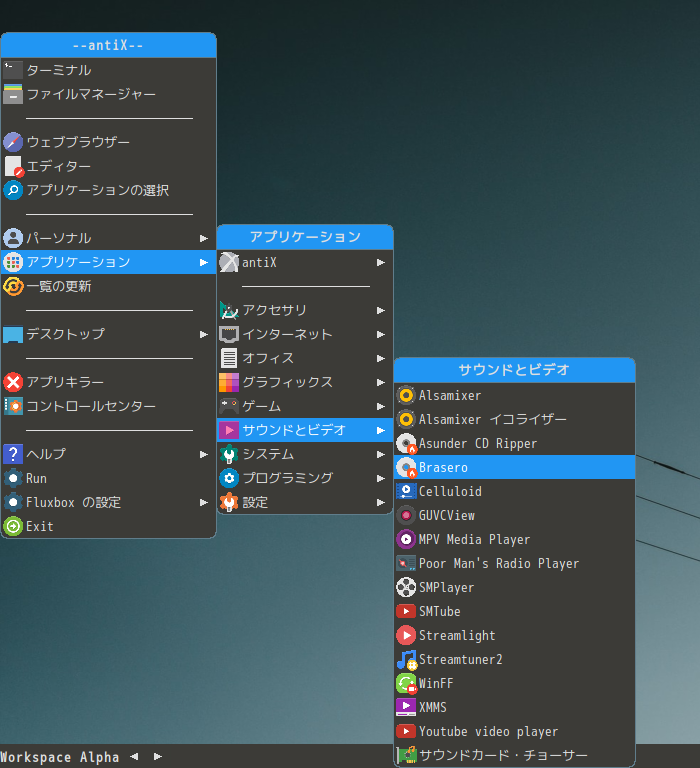The width and height of the screenshot is (700, 768).
Task: Expand the グラフィックス submenu arrow
Action: click(x=381, y=383)
